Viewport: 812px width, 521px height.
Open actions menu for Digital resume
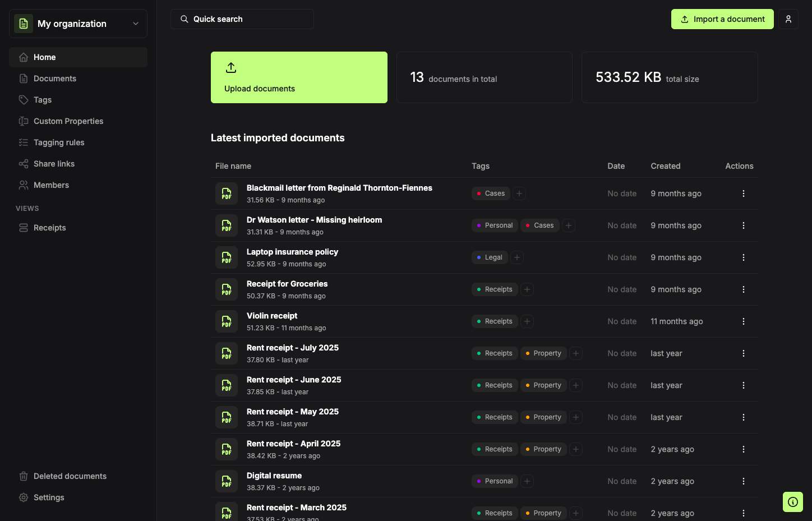[x=744, y=481]
